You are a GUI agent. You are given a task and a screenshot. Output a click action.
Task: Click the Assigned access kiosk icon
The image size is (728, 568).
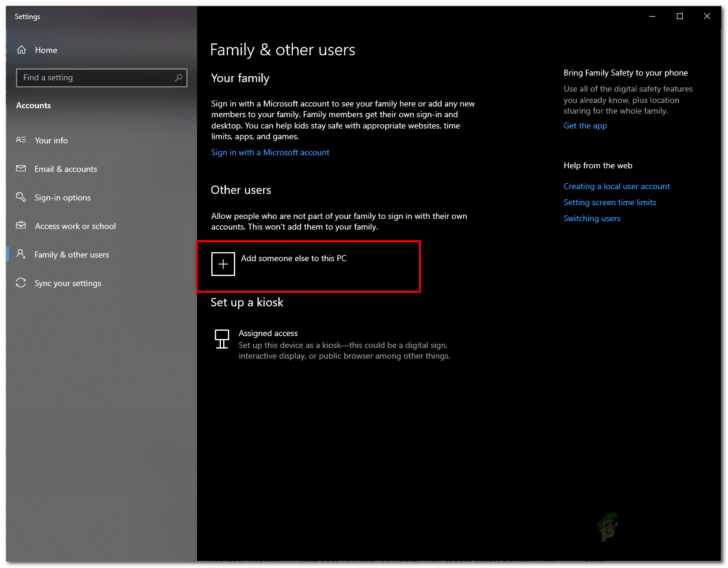[222, 339]
